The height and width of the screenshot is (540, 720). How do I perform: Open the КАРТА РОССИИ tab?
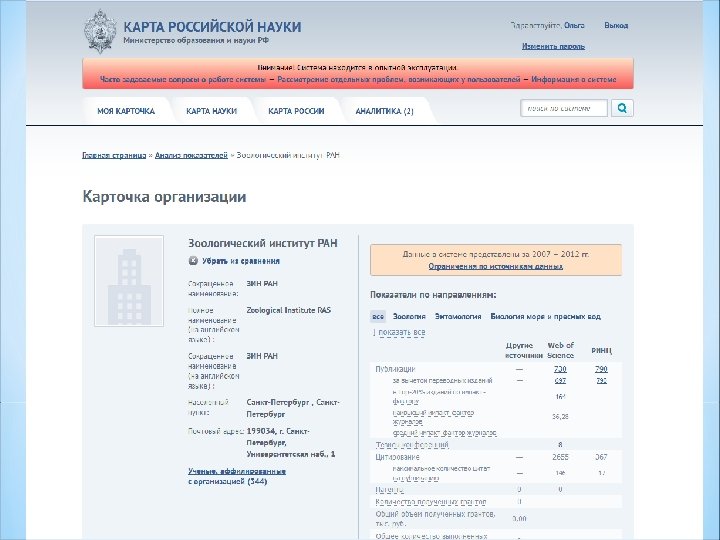click(296, 111)
